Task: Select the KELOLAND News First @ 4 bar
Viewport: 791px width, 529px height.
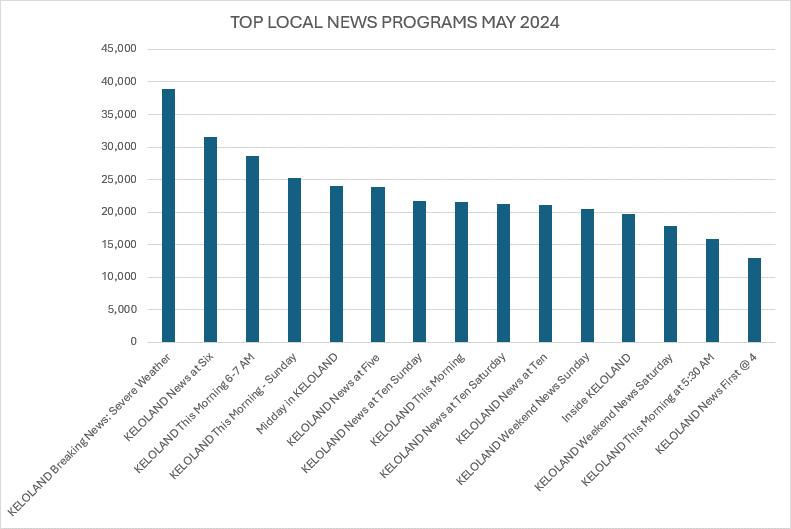Action: coord(754,300)
